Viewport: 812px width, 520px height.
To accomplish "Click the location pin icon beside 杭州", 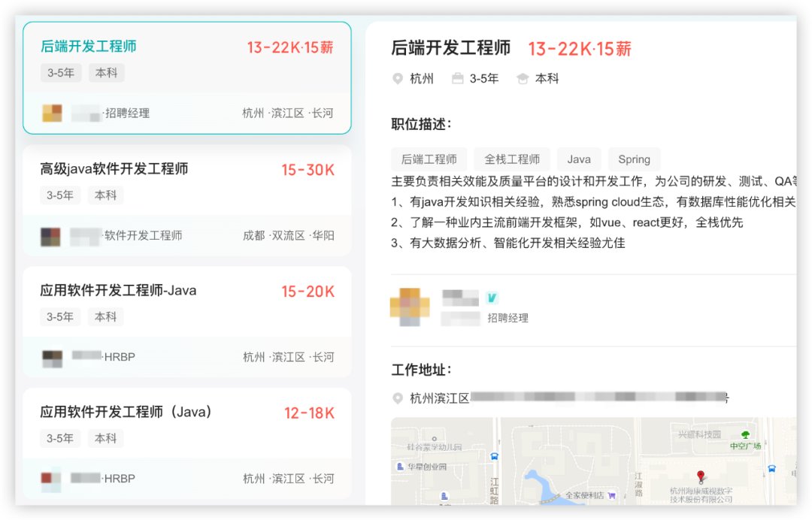I will pos(398,79).
